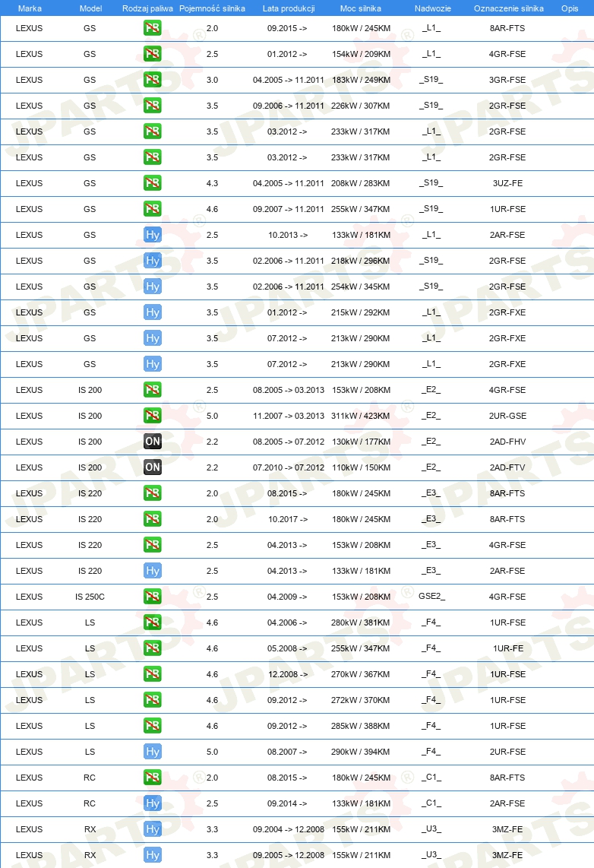The width and height of the screenshot is (594, 868).
Task: Click hybrid icon in RX 09.2005 row
Action: 152,855
